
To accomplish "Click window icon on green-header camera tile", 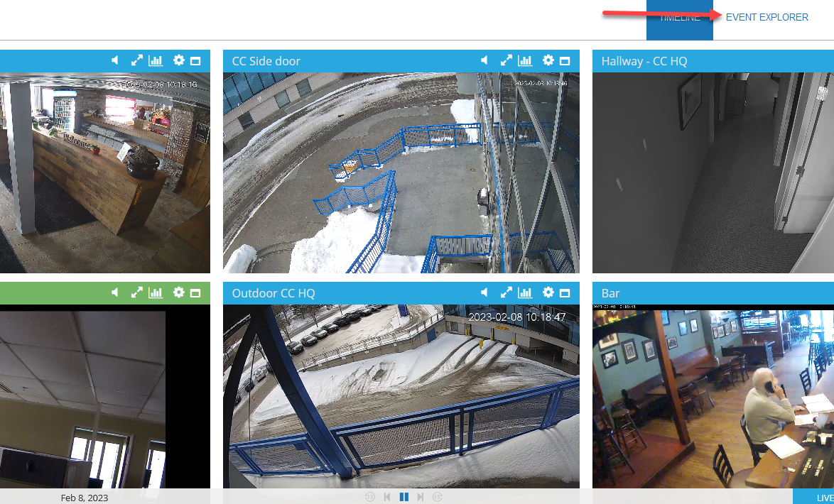I will [195, 292].
